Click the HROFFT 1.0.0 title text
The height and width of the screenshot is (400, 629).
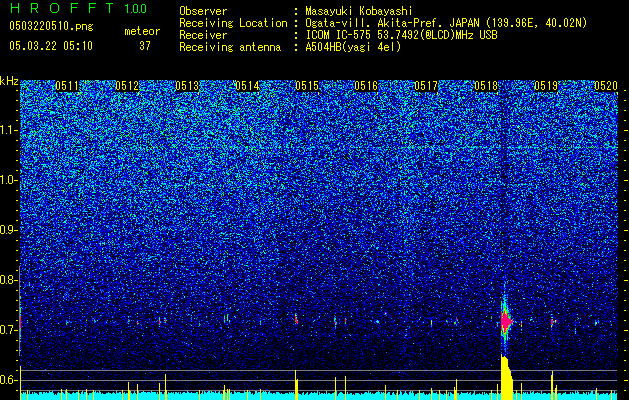[x=78, y=8]
